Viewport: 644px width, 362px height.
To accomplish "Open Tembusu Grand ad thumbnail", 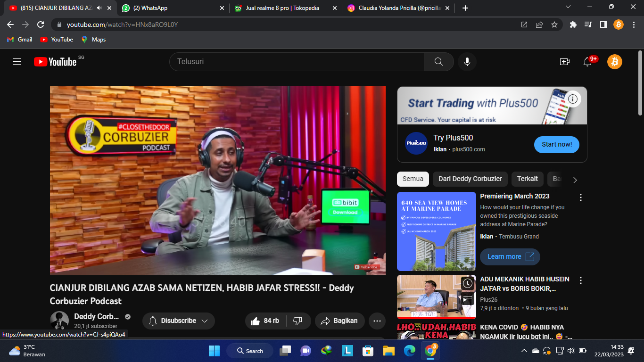I will (437, 231).
